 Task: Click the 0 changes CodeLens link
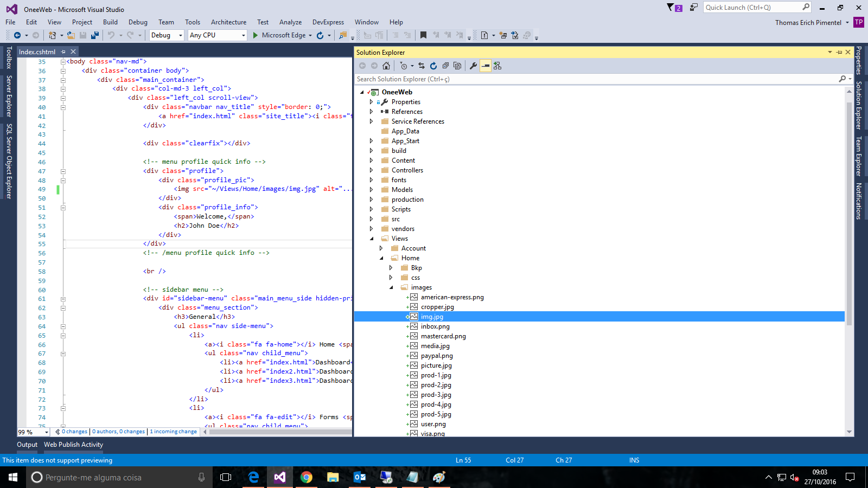click(74, 432)
